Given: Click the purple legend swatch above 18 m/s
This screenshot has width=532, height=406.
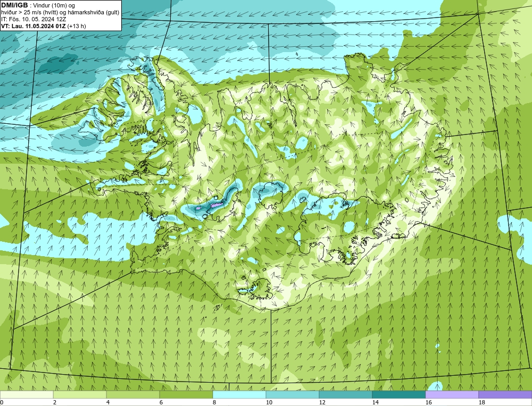Looking at the screenshot, I should [505, 394].
